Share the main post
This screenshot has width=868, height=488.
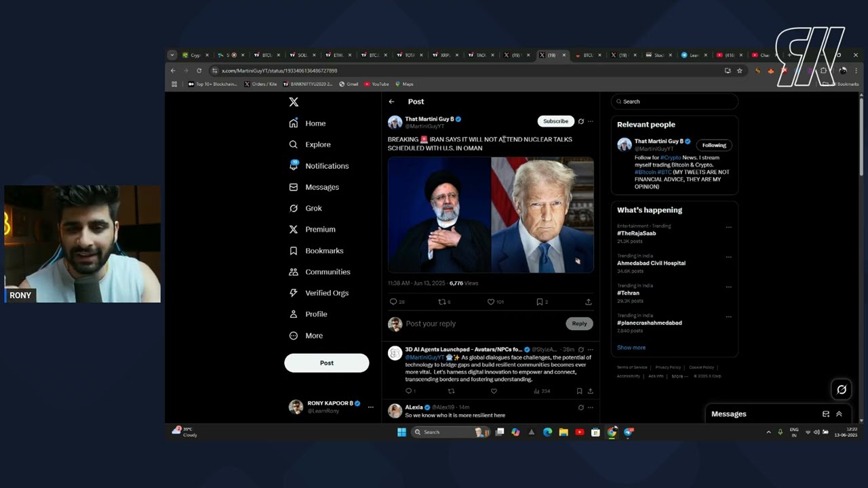pos(588,302)
